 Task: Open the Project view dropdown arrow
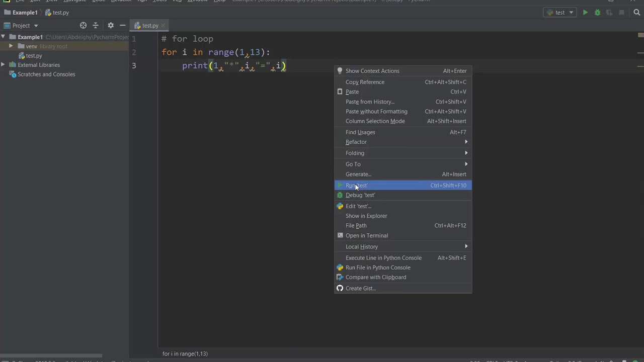tap(36, 26)
